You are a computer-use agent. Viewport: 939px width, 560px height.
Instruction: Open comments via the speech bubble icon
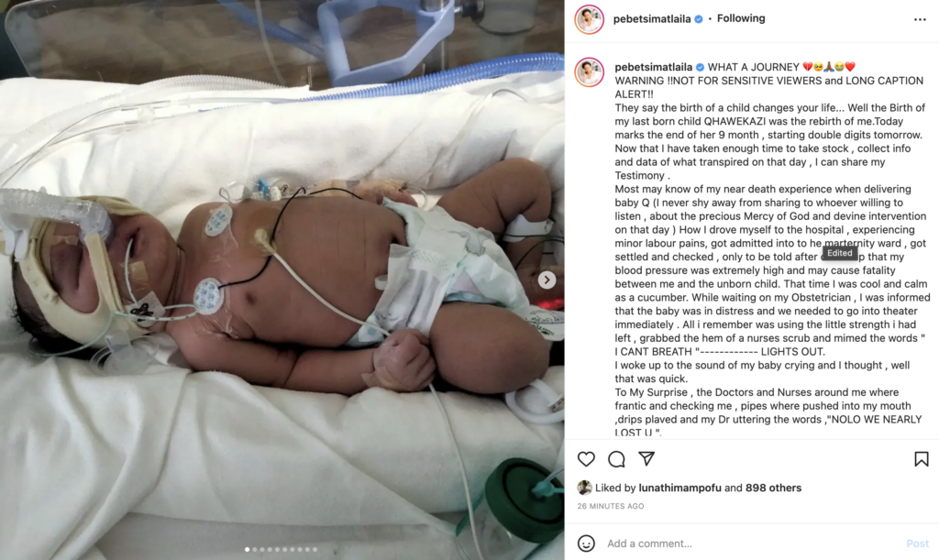(616, 459)
